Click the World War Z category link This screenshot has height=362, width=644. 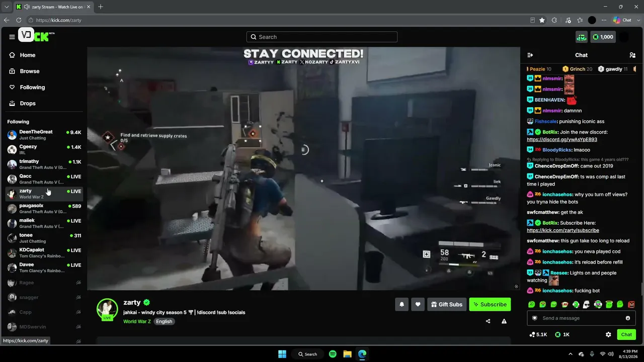[137, 321]
